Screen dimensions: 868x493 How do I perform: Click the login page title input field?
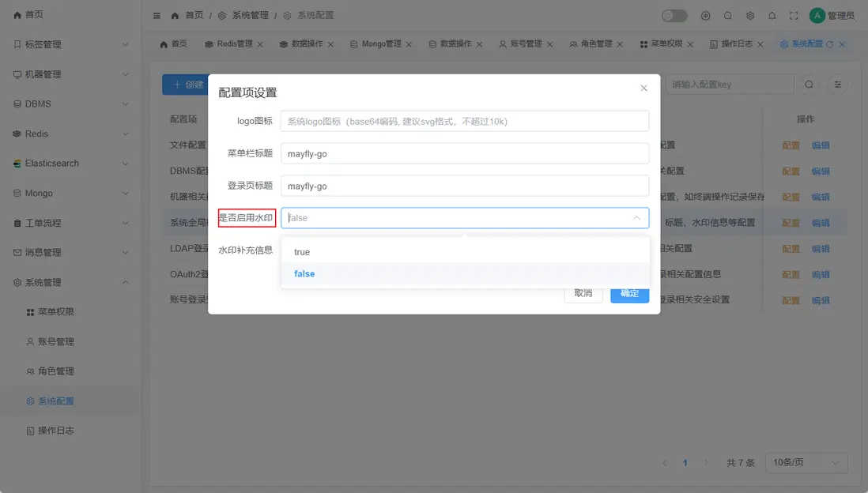click(465, 186)
